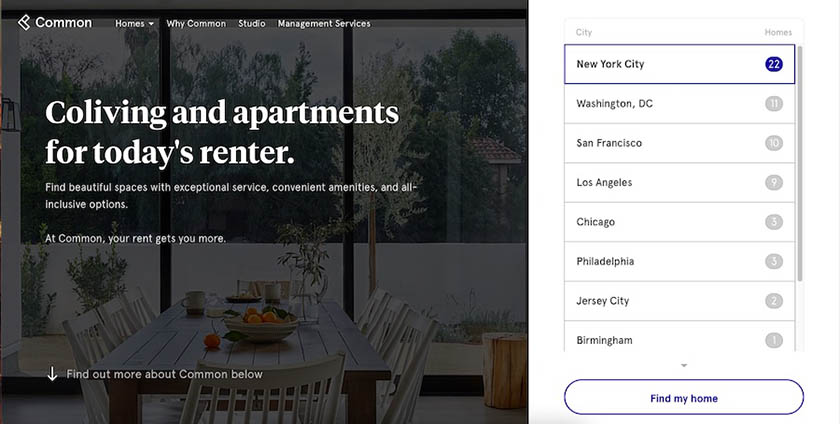840x424 pixels.
Task: Click the 22 homes badge for New York City
Action: point(774,64)
